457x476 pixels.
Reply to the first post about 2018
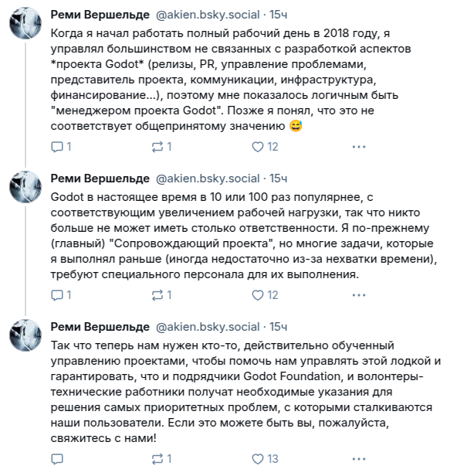(61, 147)
